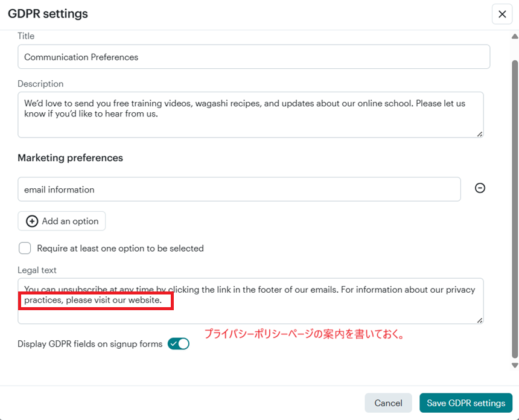
Task: Click the "email information" option field
Action: click(239, 189)
